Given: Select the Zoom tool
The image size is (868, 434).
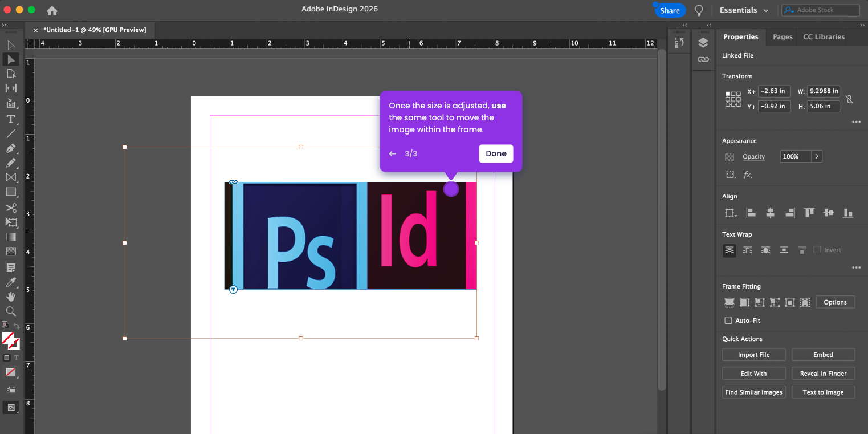Looking at the screenshot, I should coord(11,311).
